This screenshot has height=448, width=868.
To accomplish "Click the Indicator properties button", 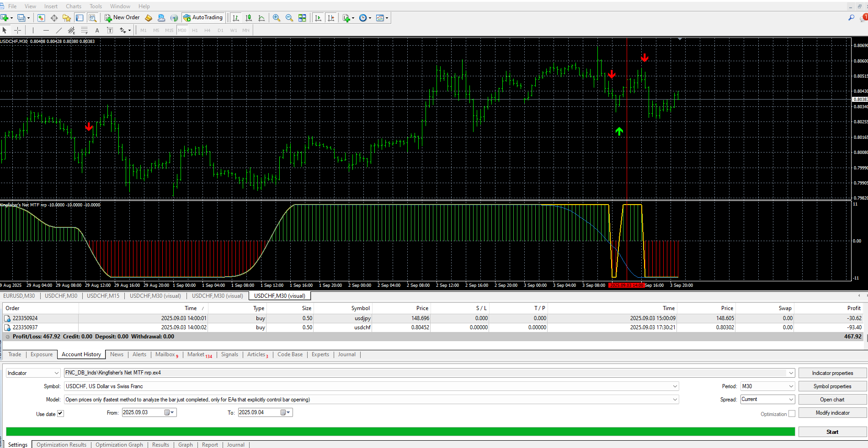I will tap(832, 373).
